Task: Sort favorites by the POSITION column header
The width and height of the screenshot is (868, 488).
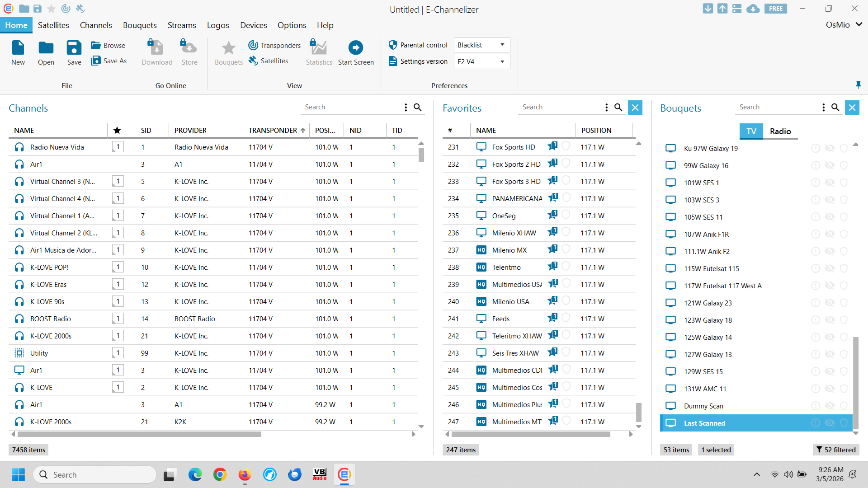Action: [604, 130]
